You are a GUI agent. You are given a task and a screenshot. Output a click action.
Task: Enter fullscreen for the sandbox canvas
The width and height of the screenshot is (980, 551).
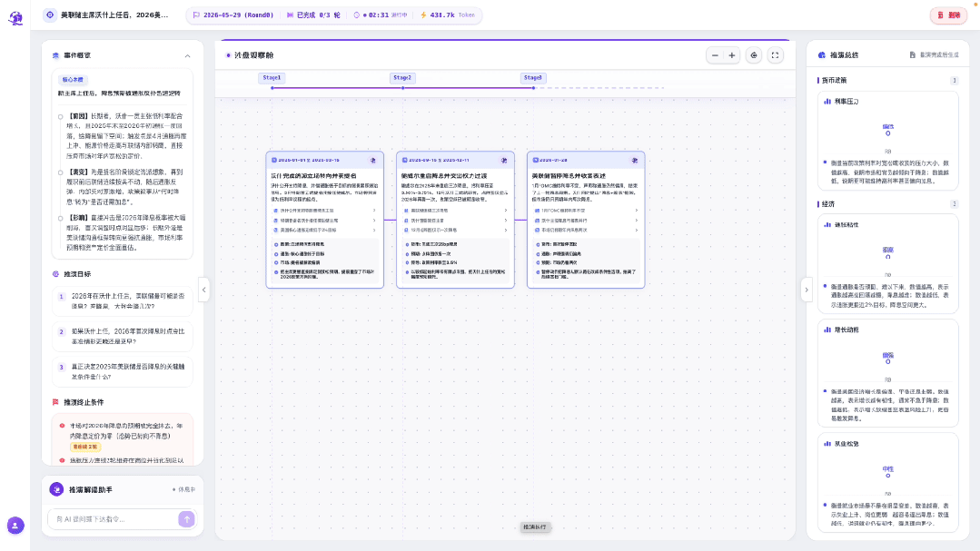coord(775,55)
